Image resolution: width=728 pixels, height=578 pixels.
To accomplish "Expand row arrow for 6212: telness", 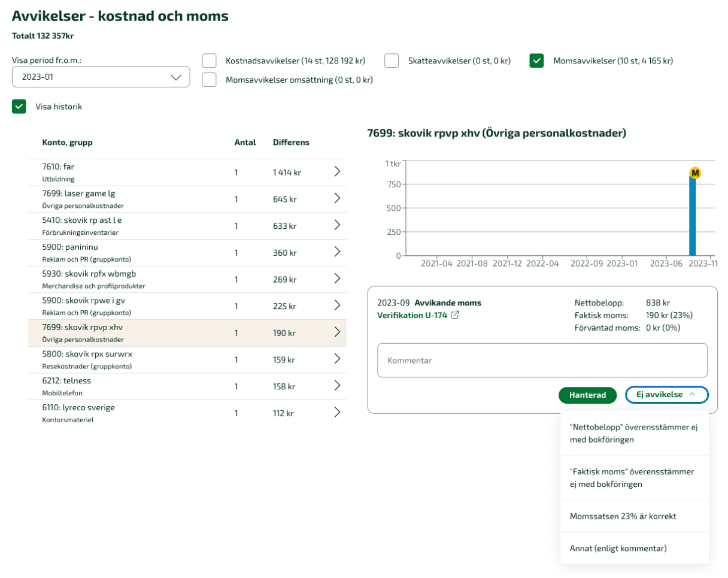I will coord(337,385).
